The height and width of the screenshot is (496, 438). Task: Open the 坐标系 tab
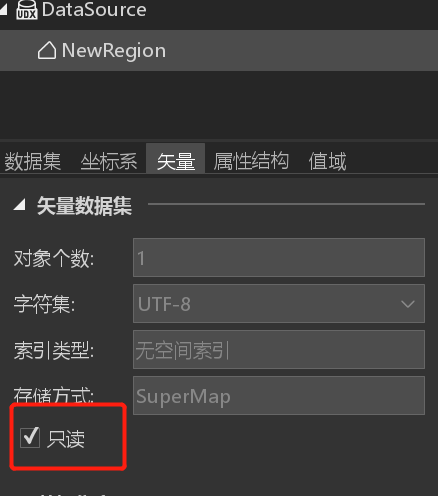point(109,161)
